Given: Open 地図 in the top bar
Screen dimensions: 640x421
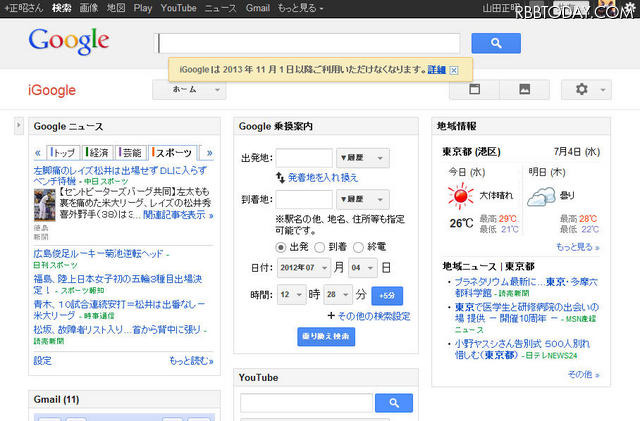Looking at the screenshot, I should [x=116, y=8].
